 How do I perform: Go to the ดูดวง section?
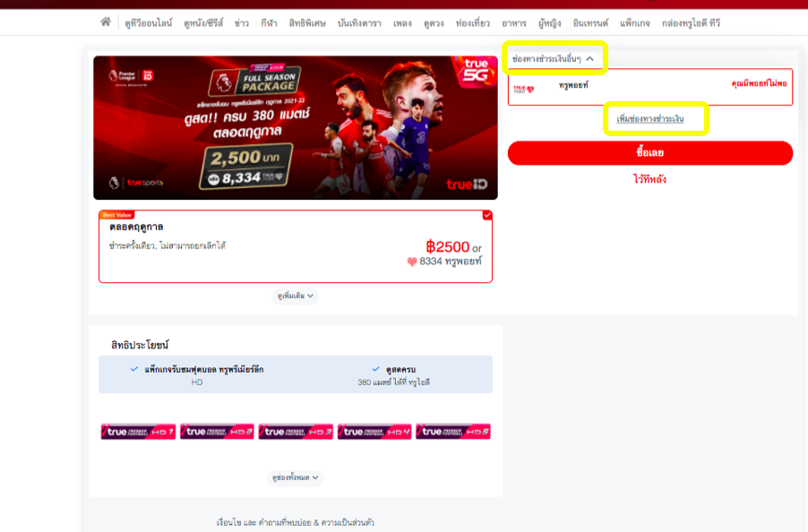coord(434,23)
